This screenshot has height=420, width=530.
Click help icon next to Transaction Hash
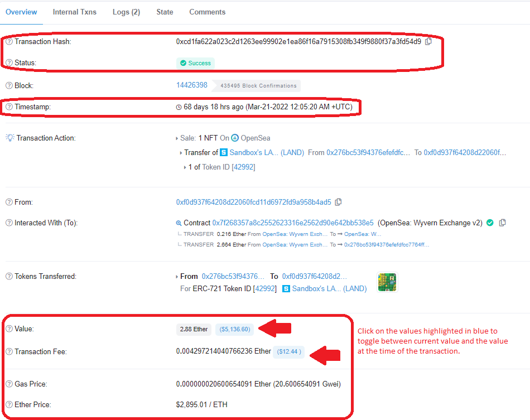pyautogui.click(x=9, y=42)
